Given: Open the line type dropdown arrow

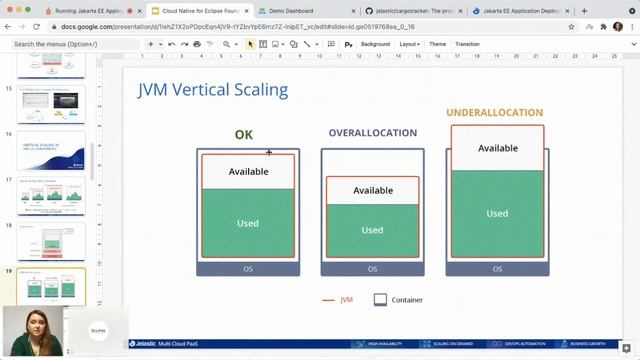Looking at the screenshot, I should point(317,44).
